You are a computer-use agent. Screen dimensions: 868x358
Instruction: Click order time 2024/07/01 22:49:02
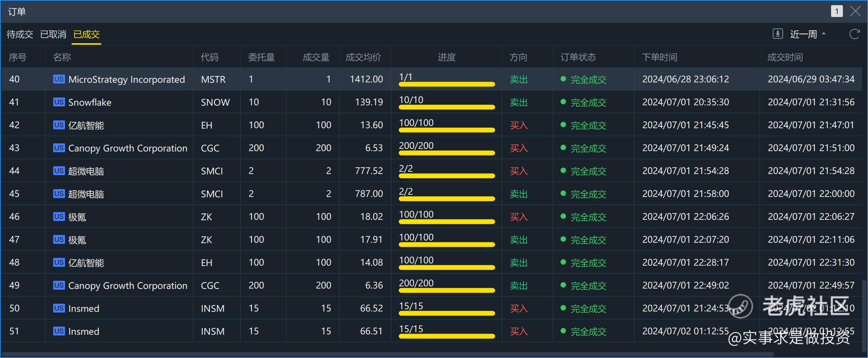[x=686, y=285]
